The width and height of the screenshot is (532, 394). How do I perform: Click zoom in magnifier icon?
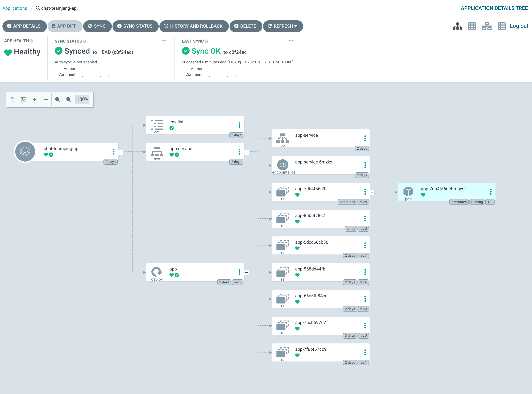click(57, 99)
